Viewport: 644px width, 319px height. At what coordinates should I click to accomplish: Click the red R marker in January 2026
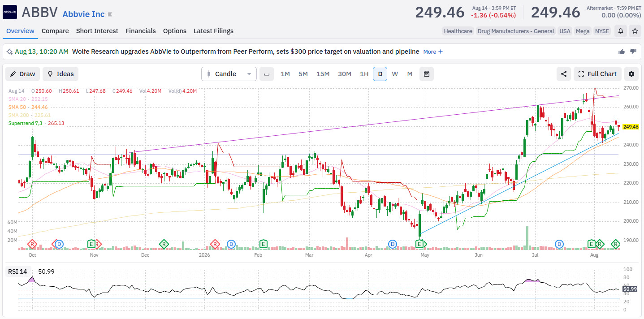click(215, 244)
